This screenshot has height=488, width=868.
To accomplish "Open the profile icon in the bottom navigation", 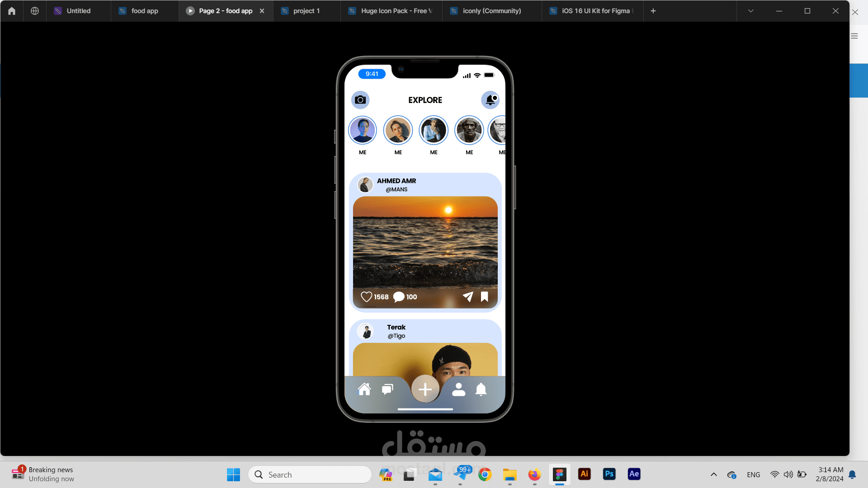I will pos(459,389).
